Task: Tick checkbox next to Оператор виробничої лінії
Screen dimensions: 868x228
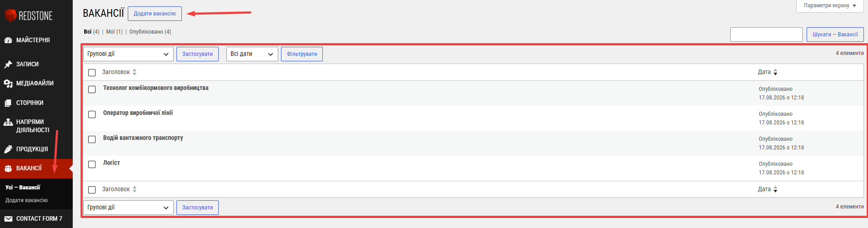Action: 92,114
